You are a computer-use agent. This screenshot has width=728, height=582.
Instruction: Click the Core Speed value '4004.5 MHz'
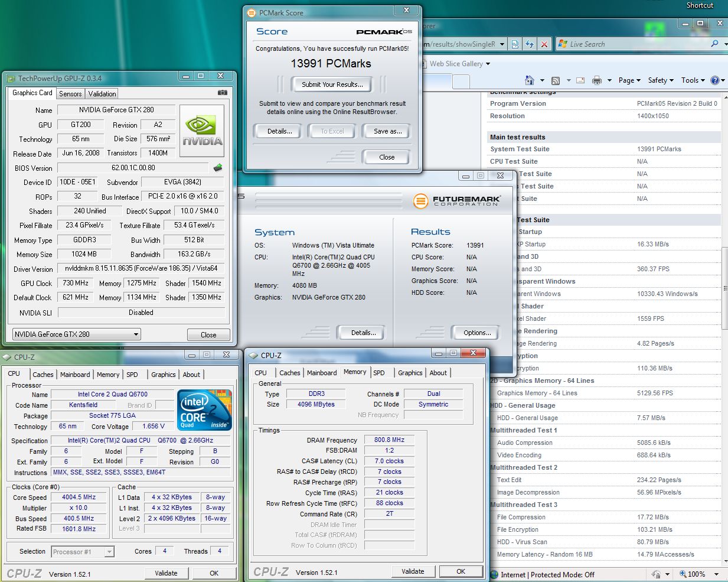coord(79,498)
